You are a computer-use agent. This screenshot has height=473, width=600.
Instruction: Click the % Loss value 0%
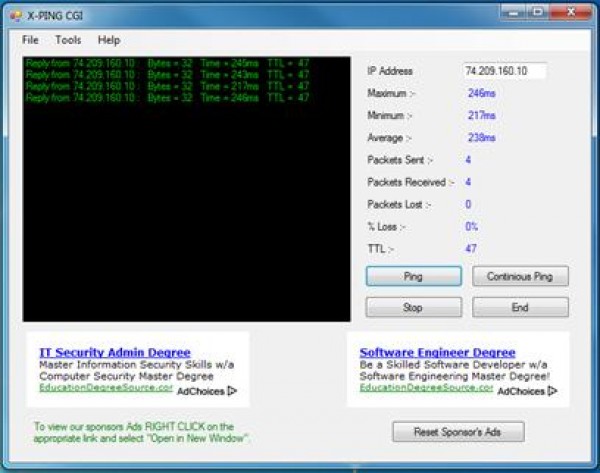(471, 227)
